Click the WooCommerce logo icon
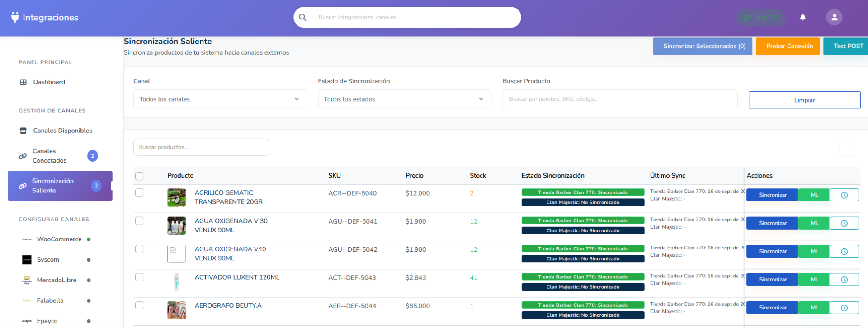This screenshot has height=328, width=868. click(27, 239)
